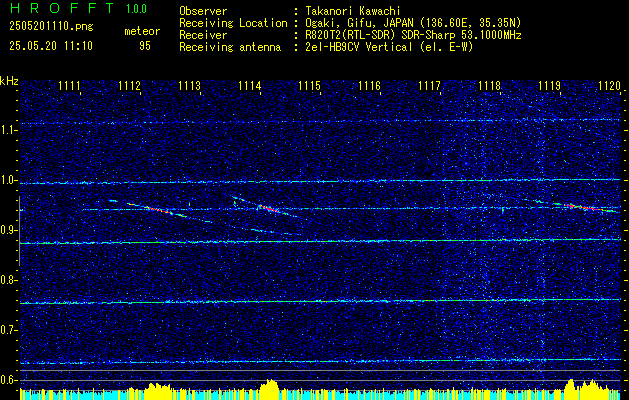
Task: Click the 1111 time marker
Action: [x=69, y=85]
